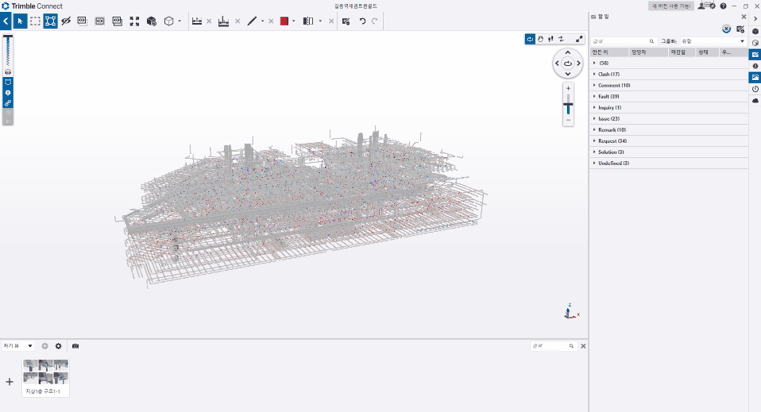
Task: Add a new view with plus button
Action: coord(9,382)
